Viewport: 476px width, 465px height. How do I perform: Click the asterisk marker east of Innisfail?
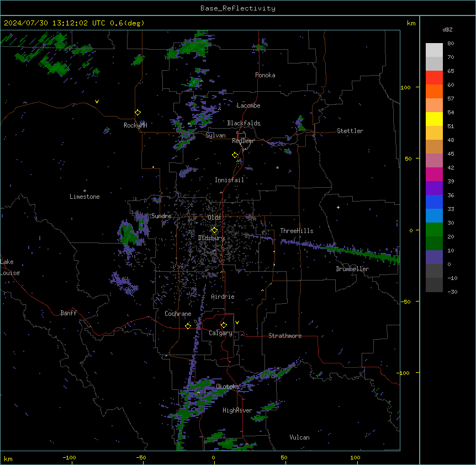[277, 167]
